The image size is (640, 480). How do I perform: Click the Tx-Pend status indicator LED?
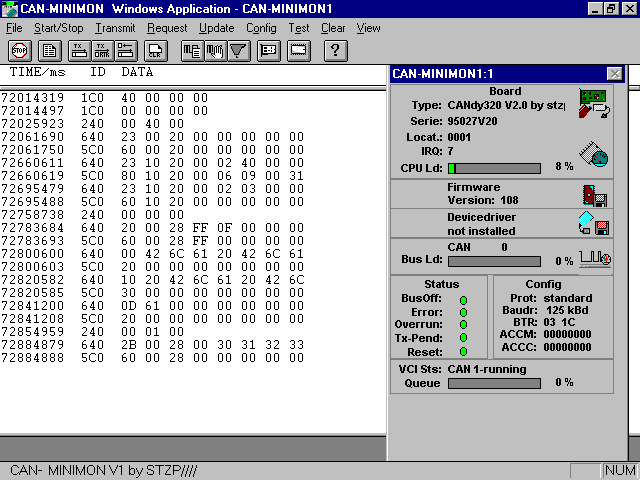pos(463,338)
